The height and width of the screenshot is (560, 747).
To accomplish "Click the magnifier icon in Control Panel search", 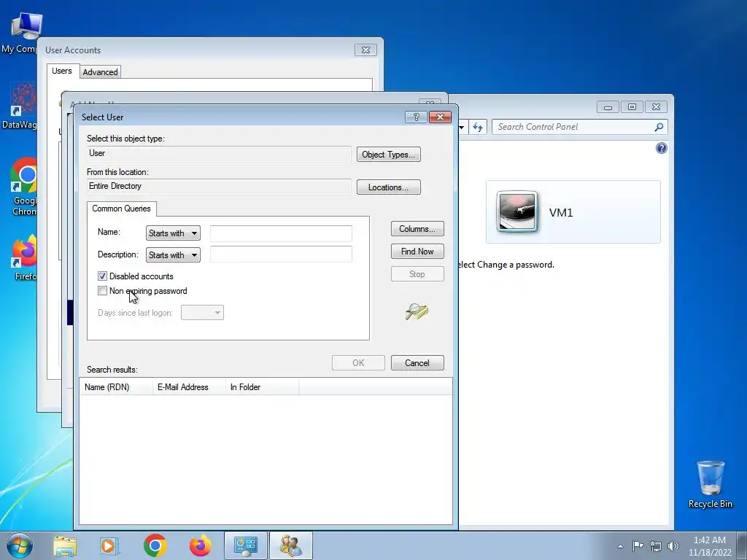I will point(659,127).
